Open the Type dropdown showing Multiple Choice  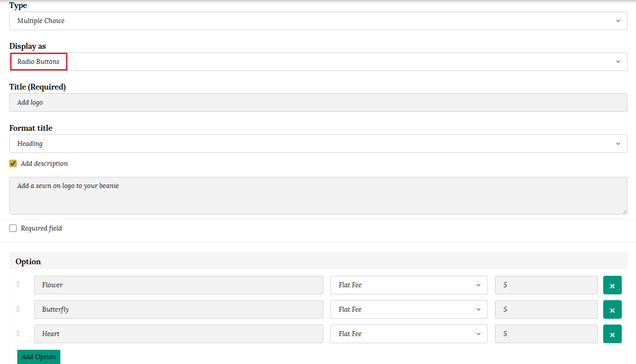pos(318,21)
